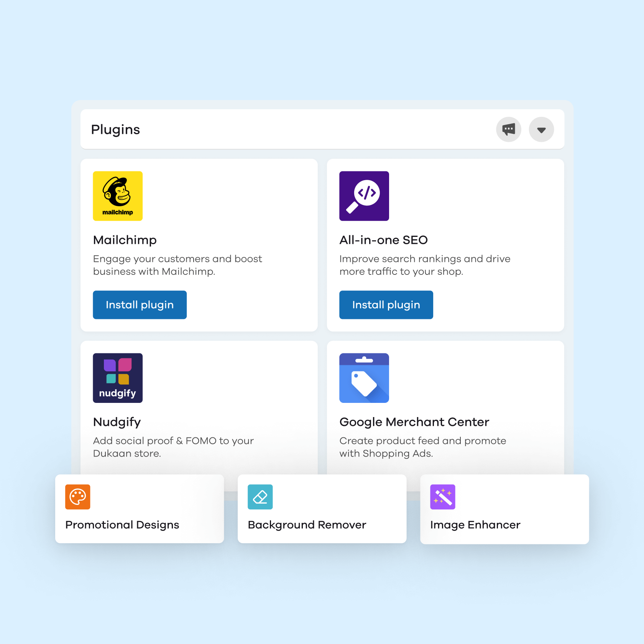Click the Plugins heading
Screen dimensions: 644x644
click(115, 130)
